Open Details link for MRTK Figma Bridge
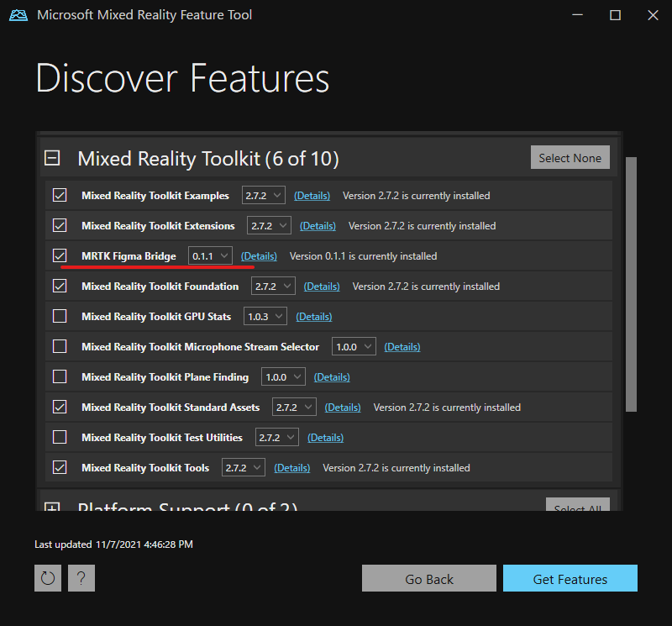Screen dimensions: 672x626 pyautogui.click(x=259, y=256)
